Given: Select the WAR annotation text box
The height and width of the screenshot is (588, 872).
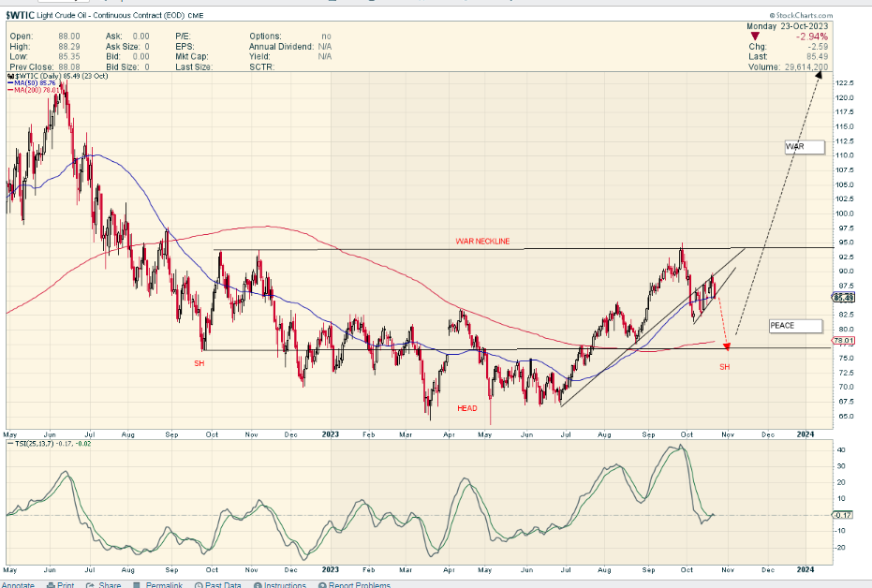Looking at the screenshot, I should point(804,147).
